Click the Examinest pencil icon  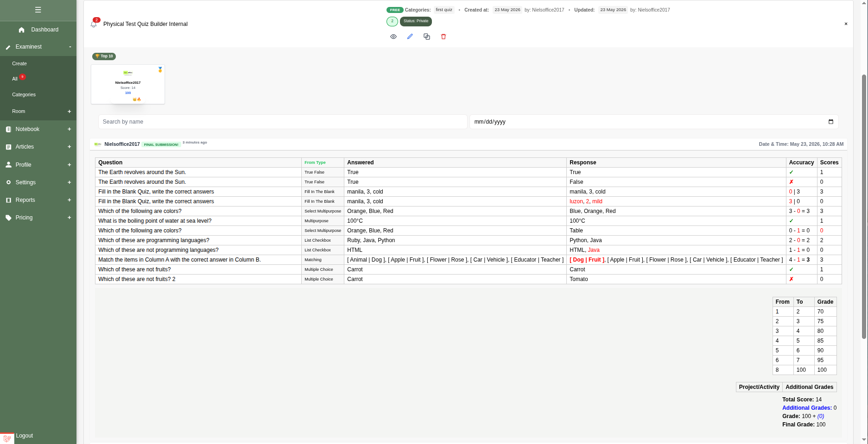tap(8, 47)
